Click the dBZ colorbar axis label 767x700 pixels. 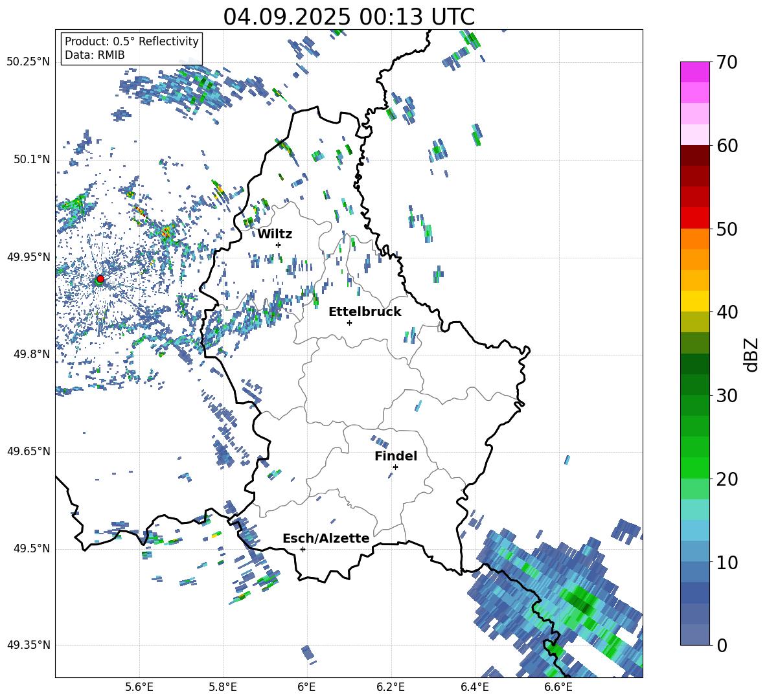click(752, 354)
